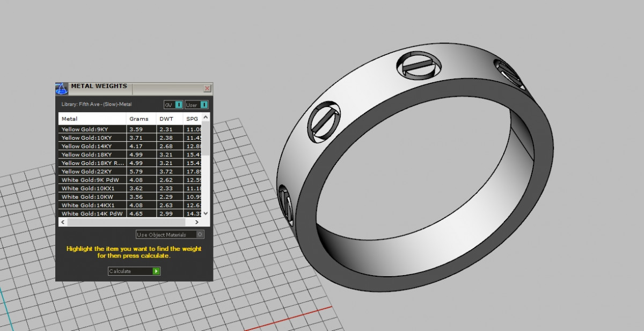Screen dimensions: 644x331
Task: Pick the White Gold:14K PdW row
Action: [92, 214]
